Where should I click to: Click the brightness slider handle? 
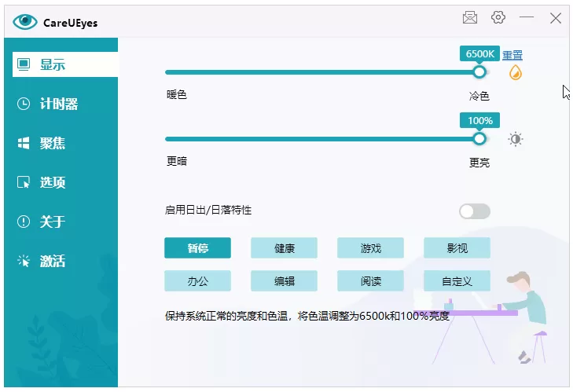[x=479, y=139]
